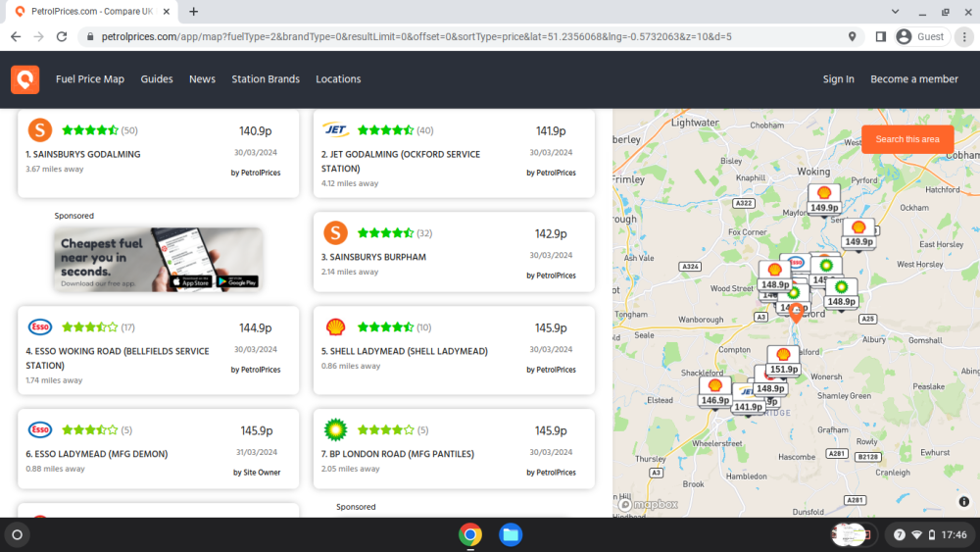Click Shell map marker priced 146.9p

pyautogui.click(x=715, y=392)
